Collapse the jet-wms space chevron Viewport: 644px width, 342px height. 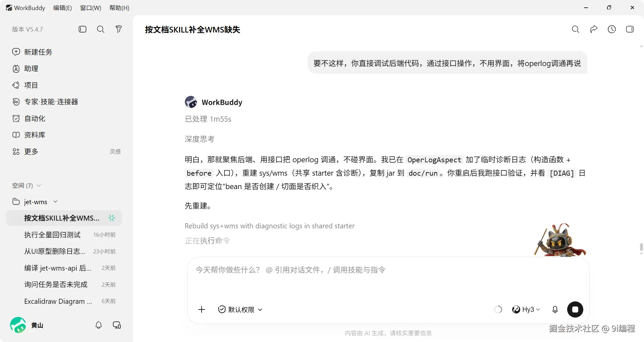tap(55, 202)
